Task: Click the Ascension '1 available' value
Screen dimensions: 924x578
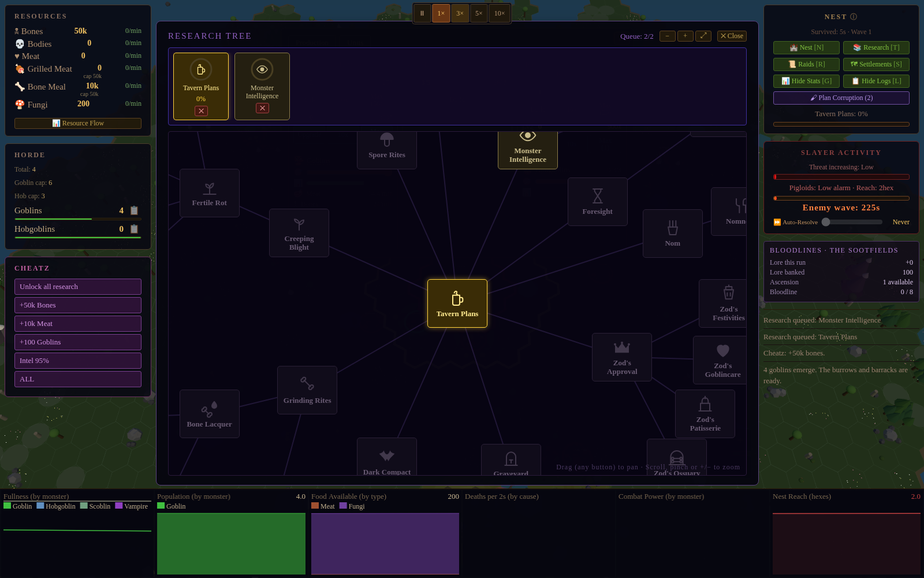Action: point(897,282)
